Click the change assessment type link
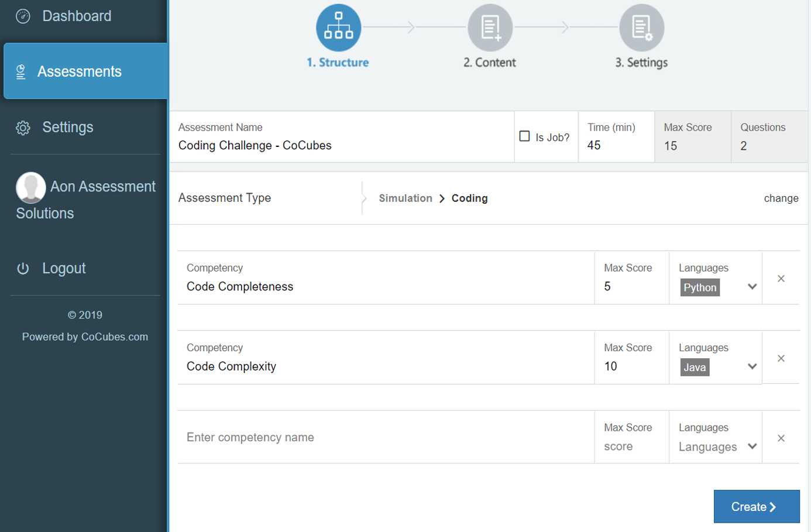The image size is (811, 532). [781, 198]
